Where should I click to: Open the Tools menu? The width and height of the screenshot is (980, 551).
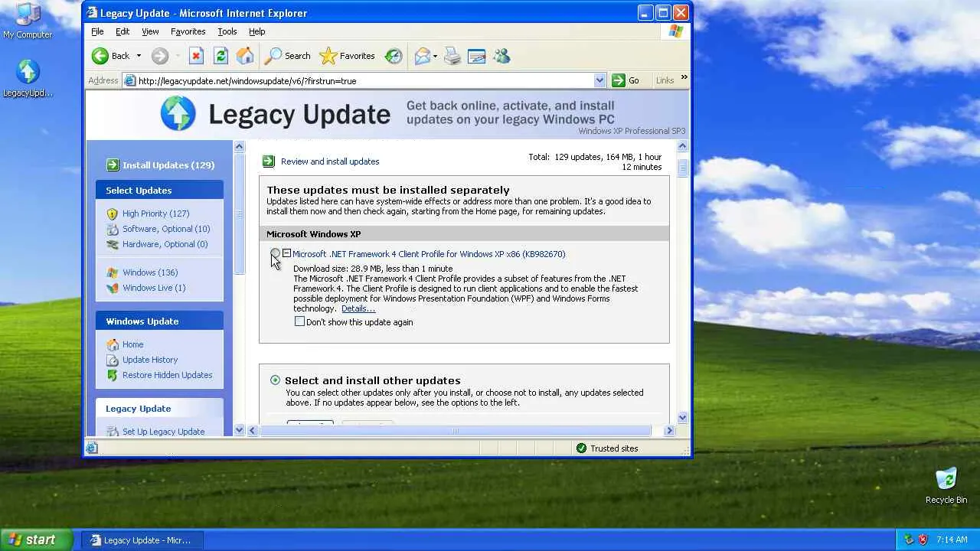point(227,31)
